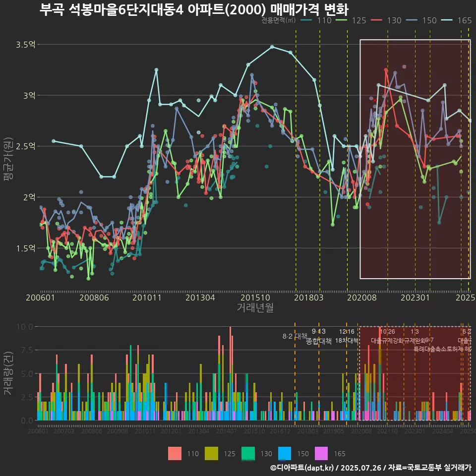
Task: Click the 거래량(건) axis title
Action: pyautogui.click(x=8, y=373)
